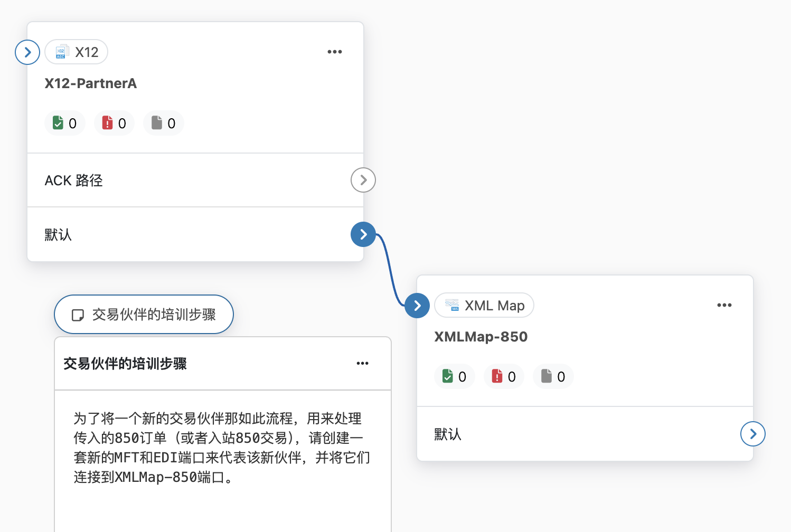Click the note body text about 850 orders

pyautogui.click(x=222, y=448)
